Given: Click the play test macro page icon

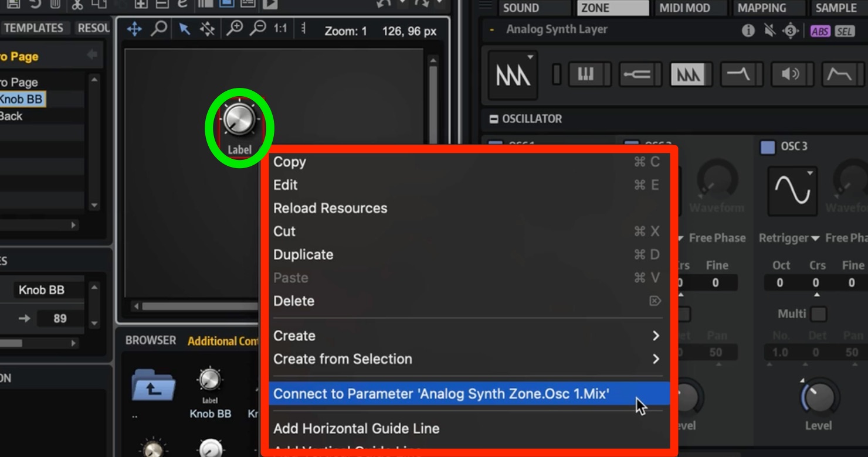Looking at the screenshot, I should pyautogui.click(x=270, y=4).
